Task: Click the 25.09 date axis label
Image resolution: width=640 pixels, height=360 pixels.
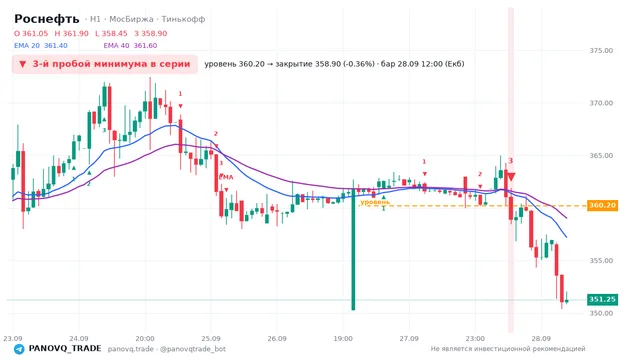Action: click(211, 338)
